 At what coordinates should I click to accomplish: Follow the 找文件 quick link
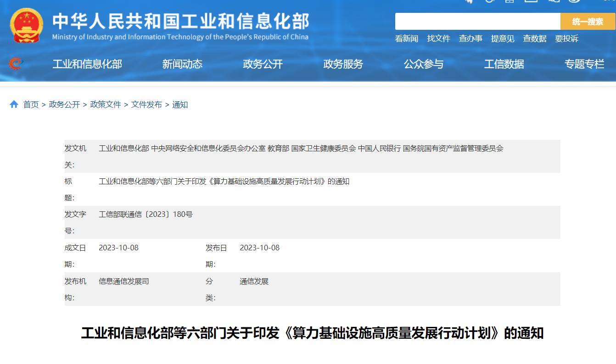coord(439,39)
